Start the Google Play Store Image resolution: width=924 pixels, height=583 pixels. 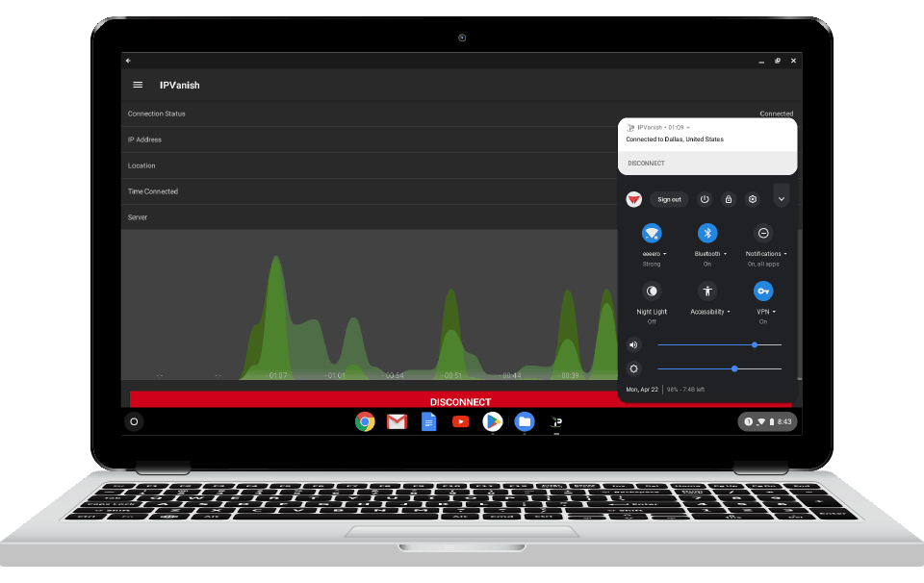tap(492, 421)
